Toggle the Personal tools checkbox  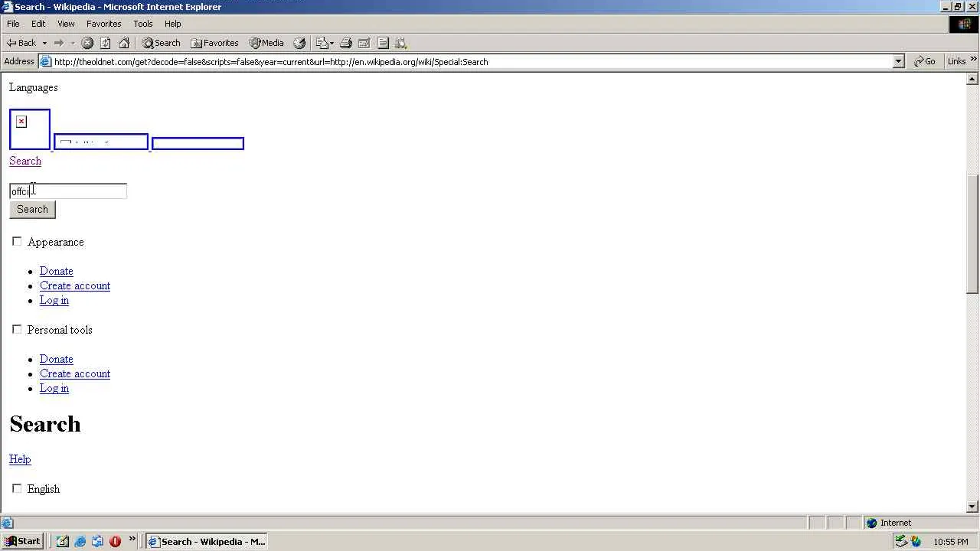coord(17,330)
